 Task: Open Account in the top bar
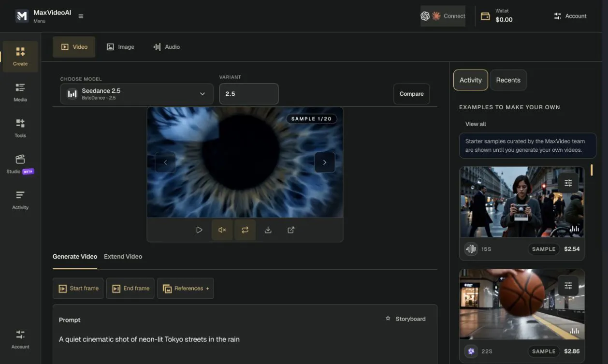coord(570,16)
